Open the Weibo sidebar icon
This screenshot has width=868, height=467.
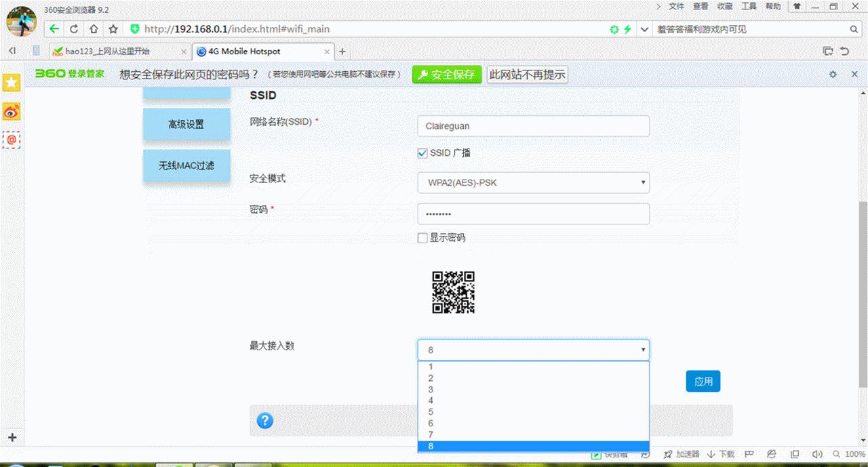[11, 111]
